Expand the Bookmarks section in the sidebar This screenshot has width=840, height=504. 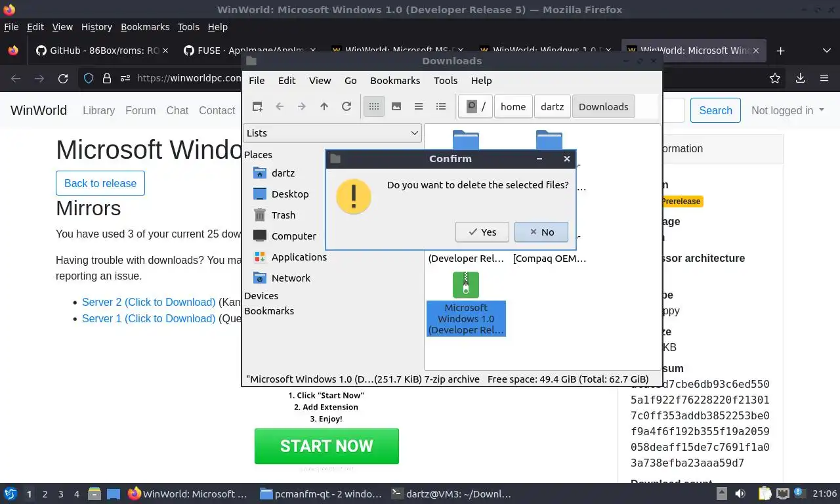[269, 311]
